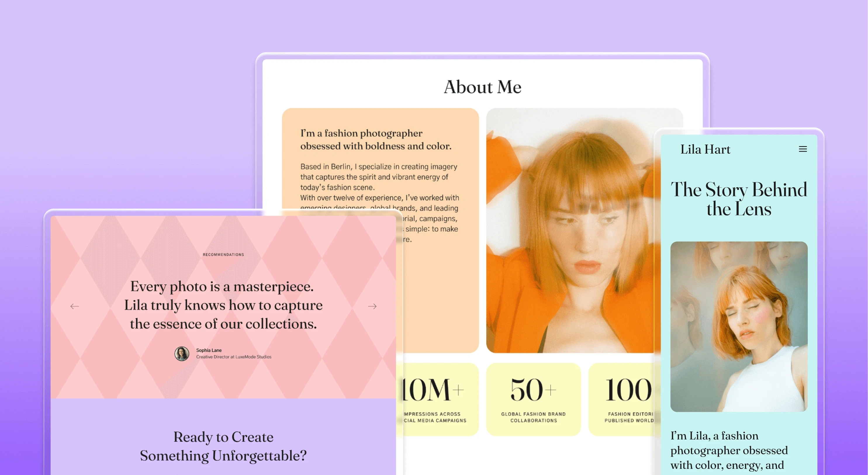Click the 50+ global fashion brand collaborations card
The image size is (868, 475).
pyautogui.click(x=533, y=399)
